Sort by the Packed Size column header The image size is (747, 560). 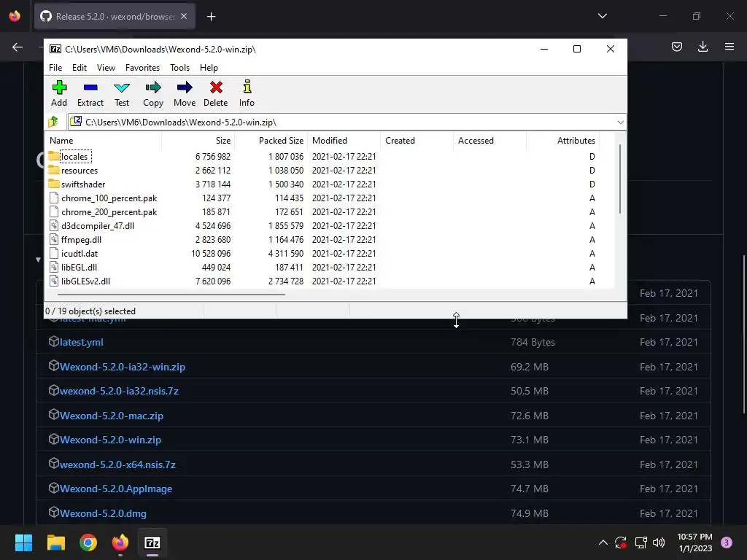pyautogui.click(x=271, y=141)
